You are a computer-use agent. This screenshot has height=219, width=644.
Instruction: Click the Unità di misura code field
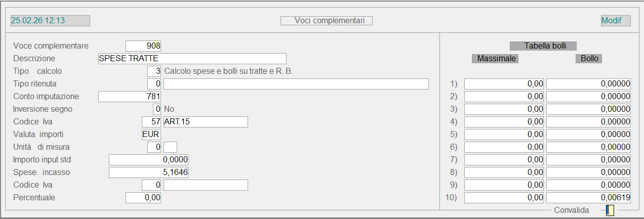pos(154,147)
